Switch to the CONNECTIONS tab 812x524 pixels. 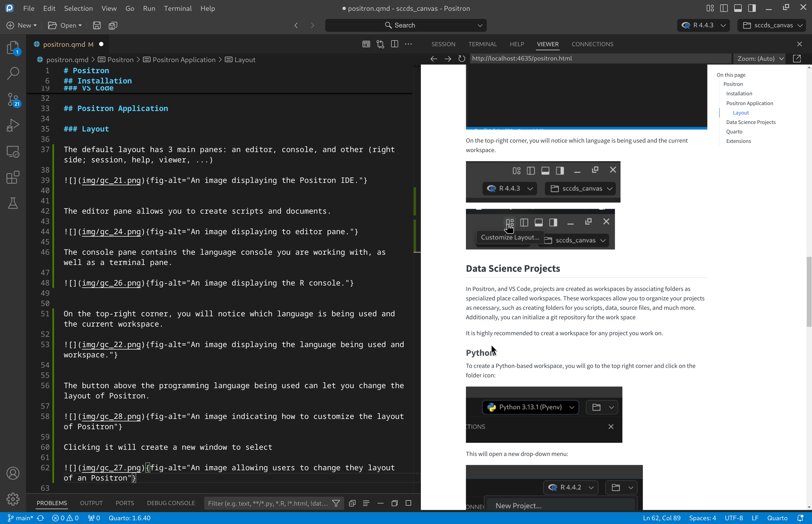point(592,44)
